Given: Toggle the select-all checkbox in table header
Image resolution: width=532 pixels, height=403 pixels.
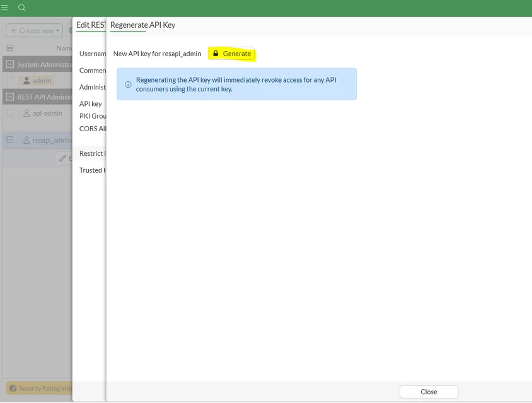Looking at the screenshot, I should (x=10, y=48).
